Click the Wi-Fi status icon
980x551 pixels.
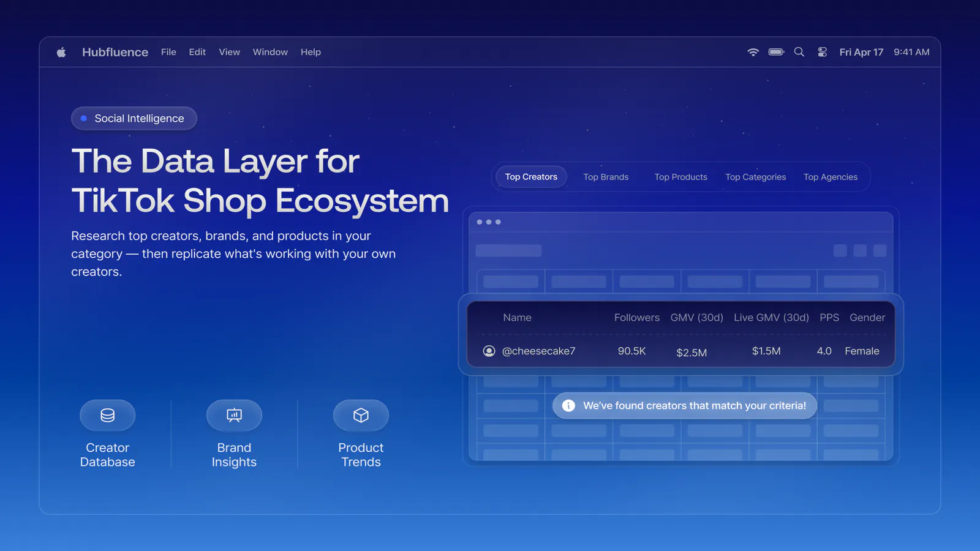click(753, 52)
